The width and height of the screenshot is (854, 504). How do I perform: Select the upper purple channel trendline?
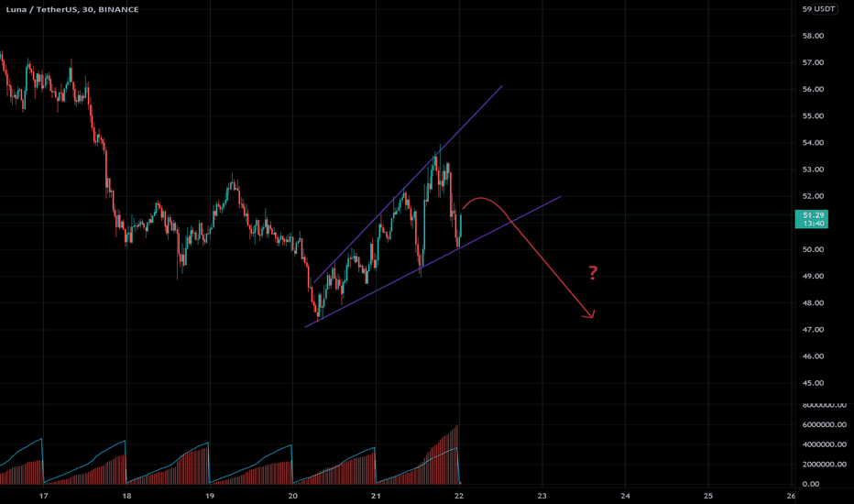pyautogui.click(x=408, y=184)
